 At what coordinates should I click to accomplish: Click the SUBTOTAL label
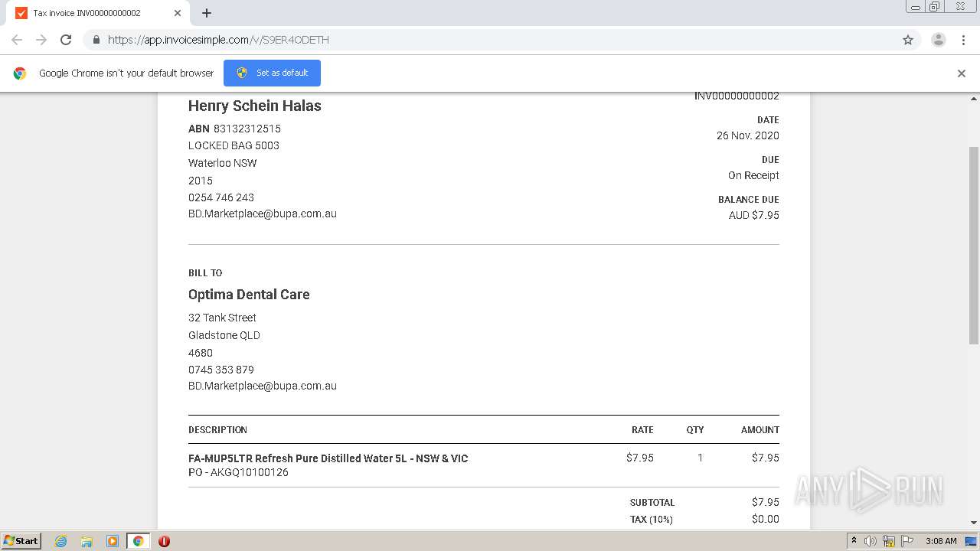point(652,503)
